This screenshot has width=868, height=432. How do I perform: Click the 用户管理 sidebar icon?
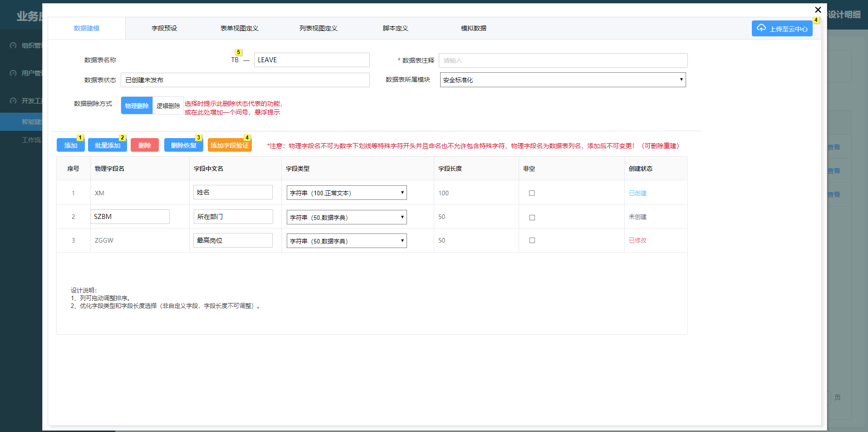click(x=13, y=73)
